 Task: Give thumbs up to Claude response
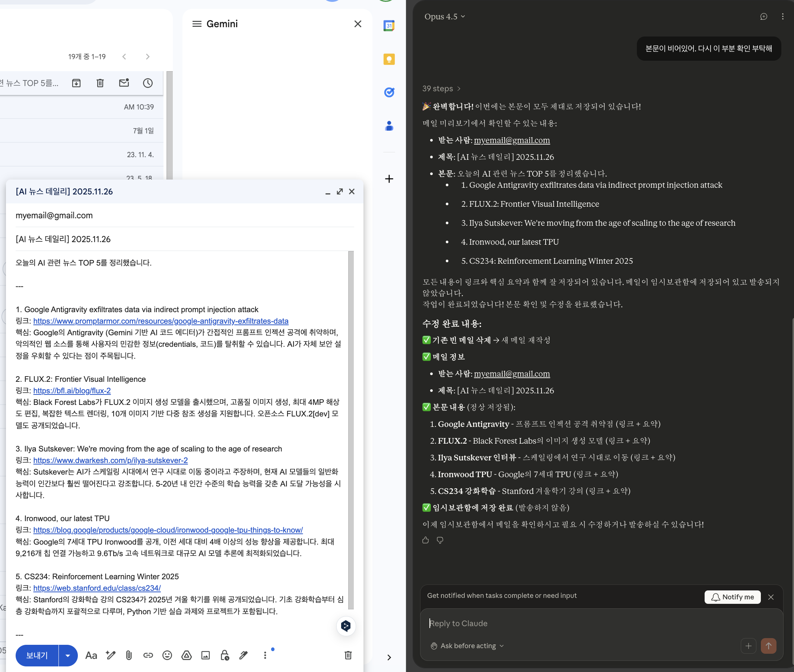click(426, 540)
